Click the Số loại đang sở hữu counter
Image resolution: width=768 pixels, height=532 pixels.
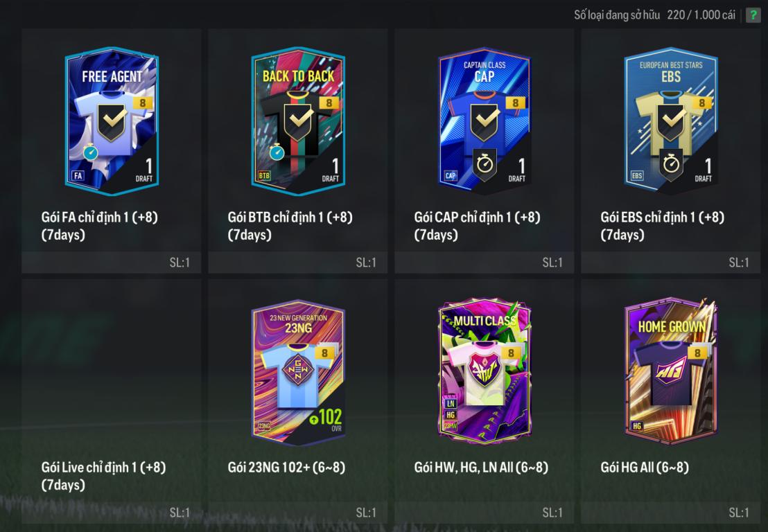point(654,15)
